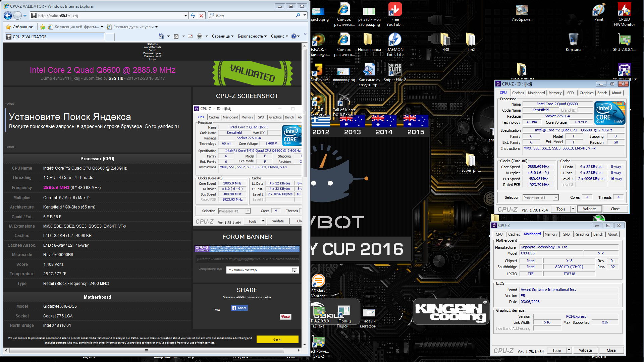Open the 430 folder on desktop
Image resolution: width=644 pixels, height=362 pixels.
click(x=446, y=43)
